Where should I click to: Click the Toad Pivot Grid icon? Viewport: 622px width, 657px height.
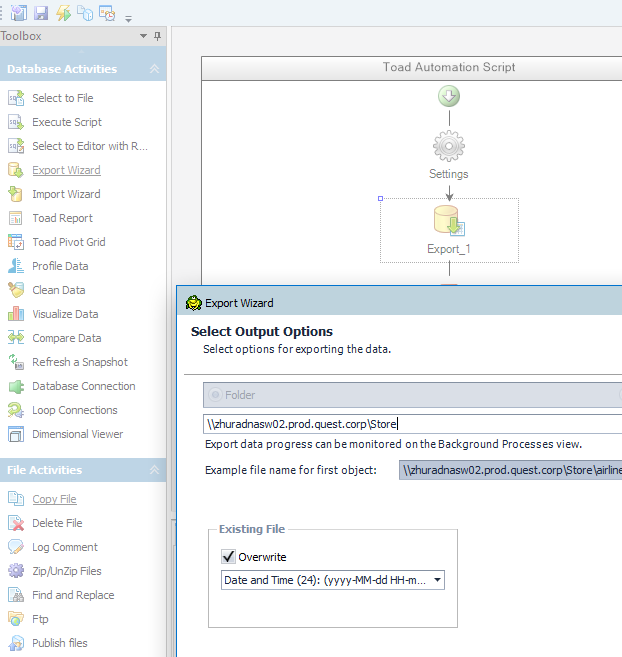(16, 242)
